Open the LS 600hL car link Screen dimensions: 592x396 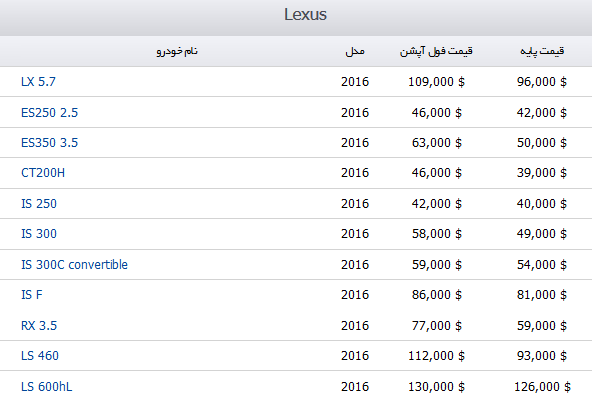coord(46,387)
